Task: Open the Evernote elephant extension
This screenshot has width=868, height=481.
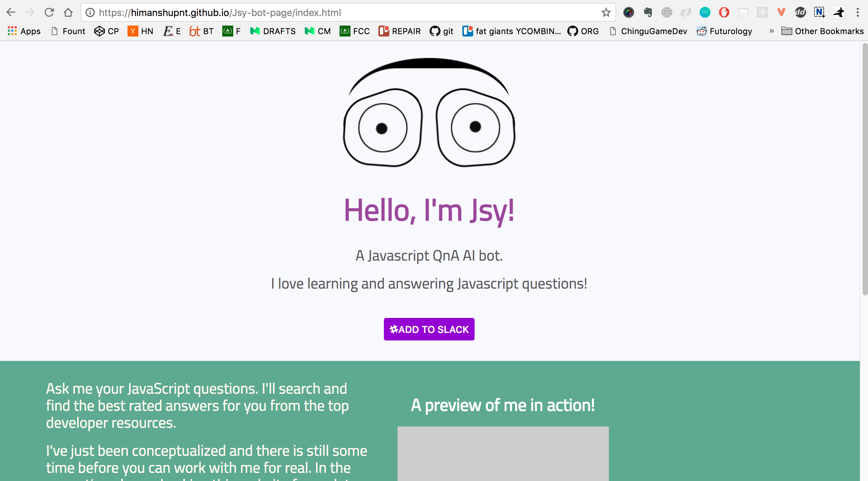Action: tap(648, 13)
